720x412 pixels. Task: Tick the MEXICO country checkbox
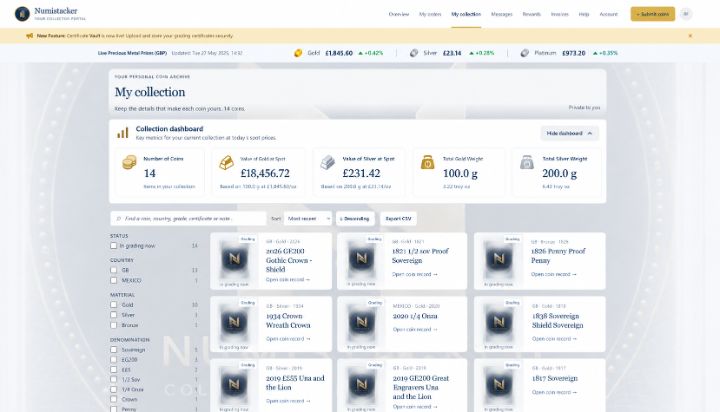113,280
